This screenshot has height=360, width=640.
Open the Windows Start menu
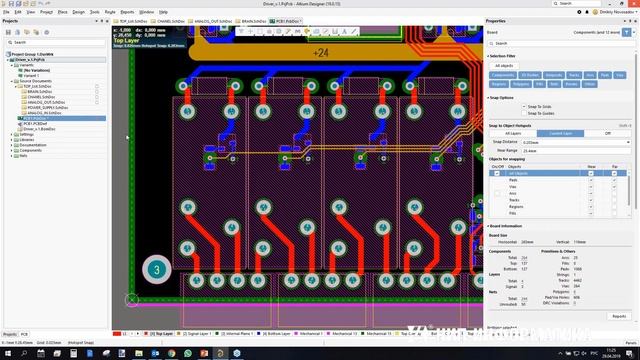click(8, 353)
